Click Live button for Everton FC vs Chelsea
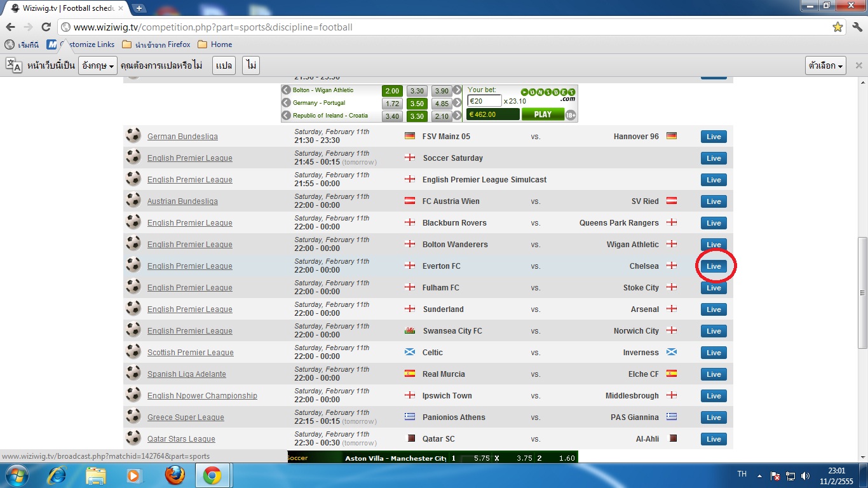 pos(714,266)
